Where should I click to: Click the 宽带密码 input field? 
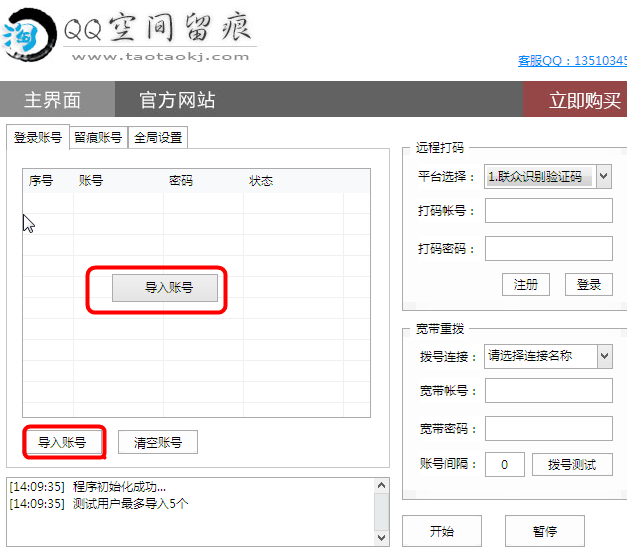click(x=549, y=428)
